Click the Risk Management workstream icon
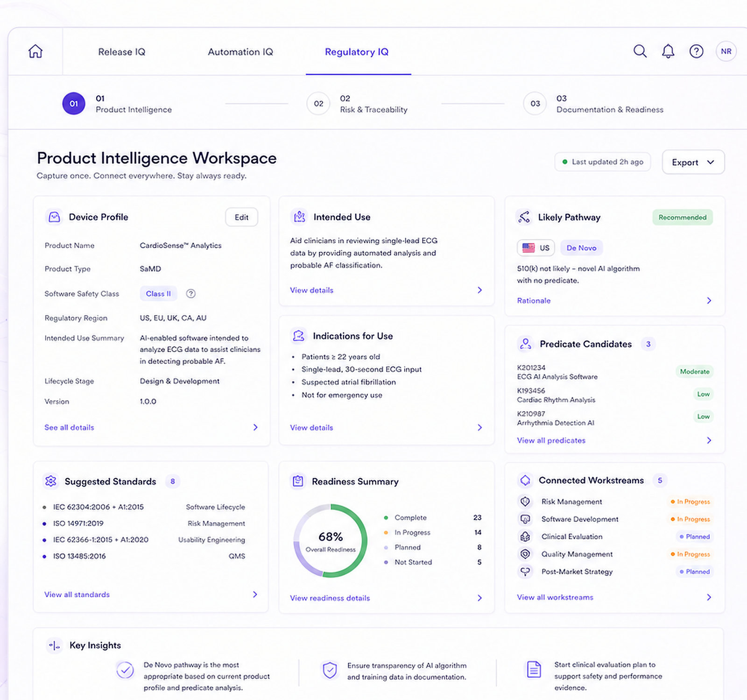This screenshot has height=700, width=747. (525, 502)
